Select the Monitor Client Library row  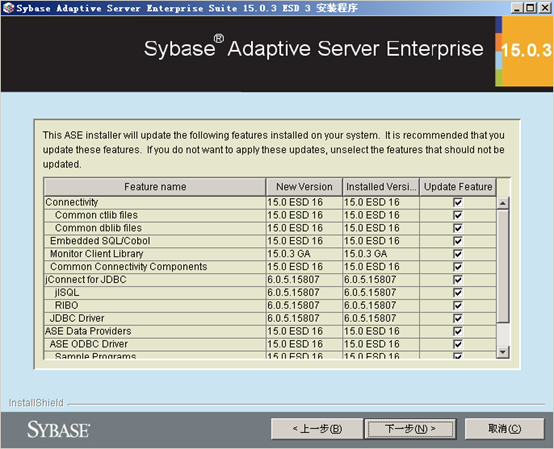coord(270,254)
